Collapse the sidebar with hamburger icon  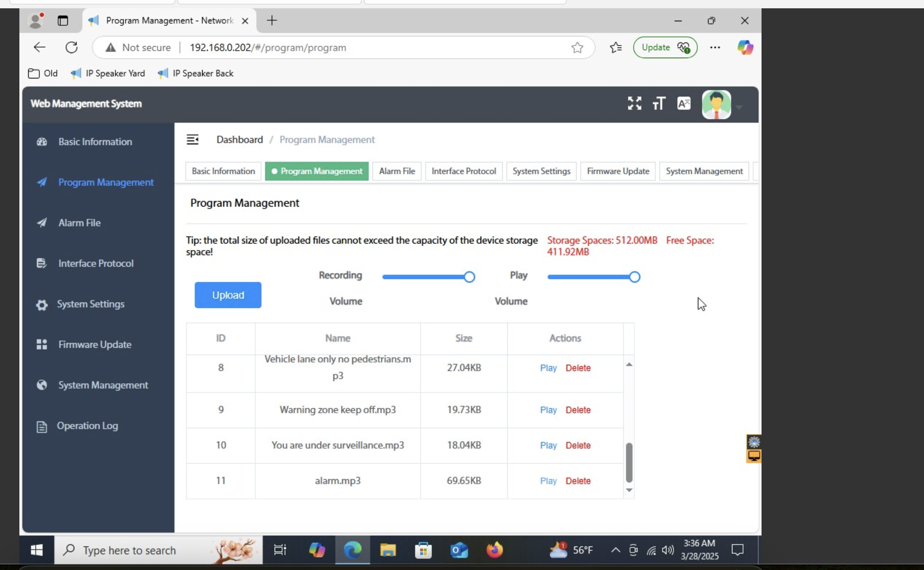click(192, 139)
